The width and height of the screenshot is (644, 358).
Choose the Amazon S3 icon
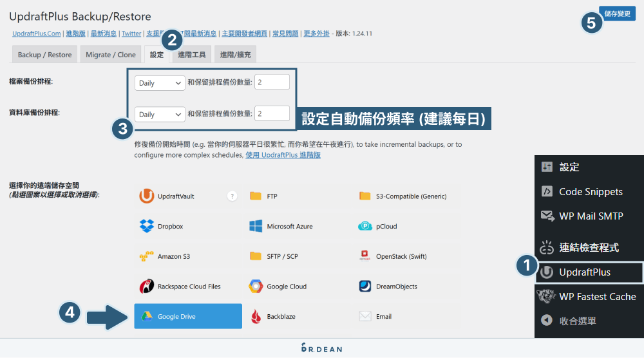coord(147,256)
